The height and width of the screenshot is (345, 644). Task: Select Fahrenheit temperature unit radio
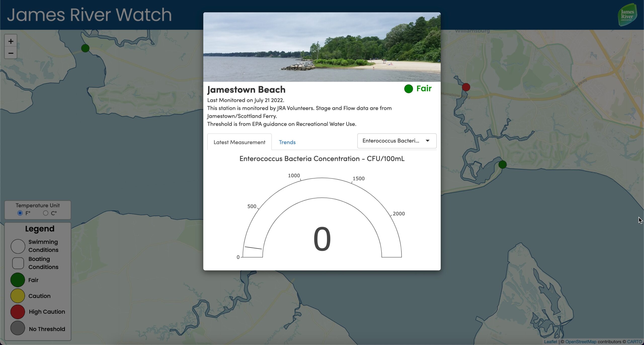pyautogui.click(x=20, y=213)
